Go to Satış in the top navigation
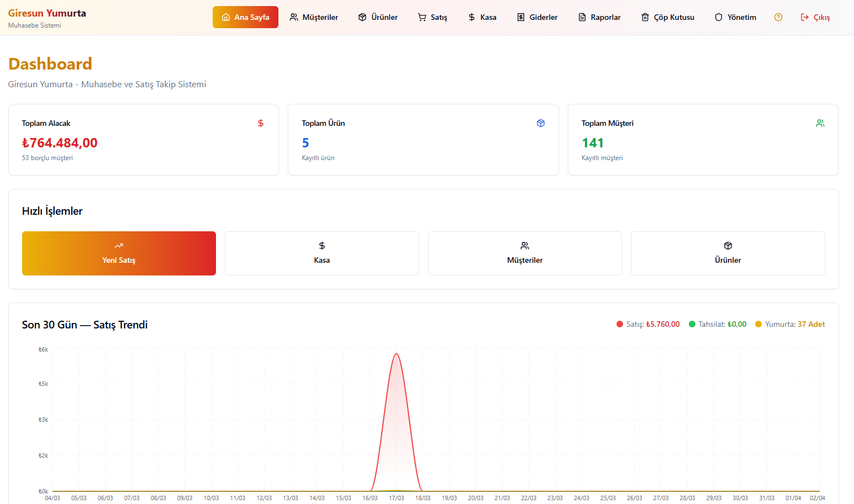 [433, 17]
